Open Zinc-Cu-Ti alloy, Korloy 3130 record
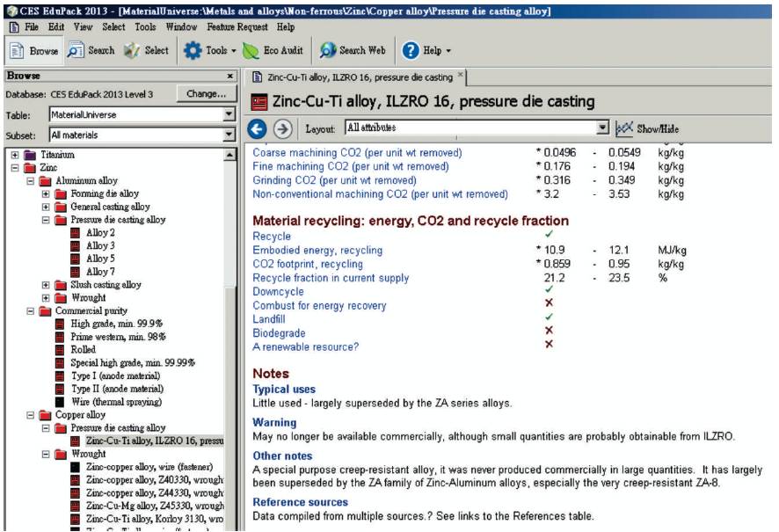The height and width of the screenshot is (532, 779). pyautogui.click(x=155, y=519)
